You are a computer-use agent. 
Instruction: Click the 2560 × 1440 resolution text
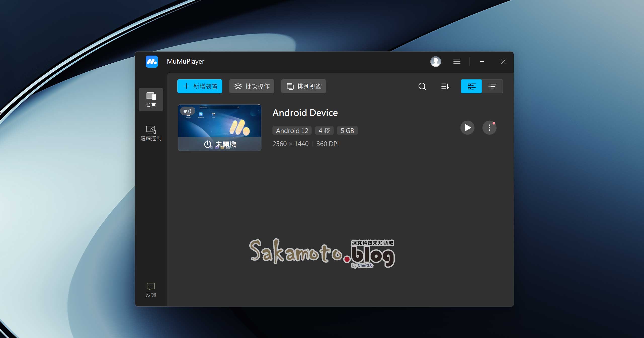coord(291,144)
